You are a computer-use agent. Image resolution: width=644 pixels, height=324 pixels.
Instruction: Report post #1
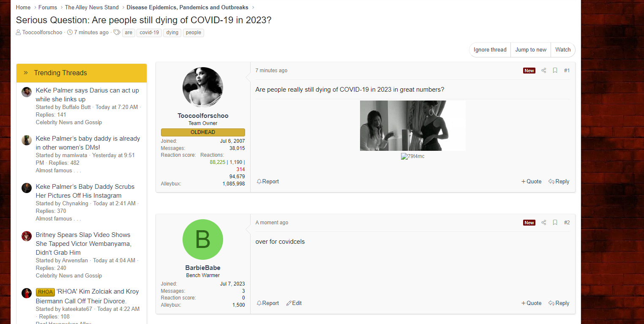(x=268, y=182)
